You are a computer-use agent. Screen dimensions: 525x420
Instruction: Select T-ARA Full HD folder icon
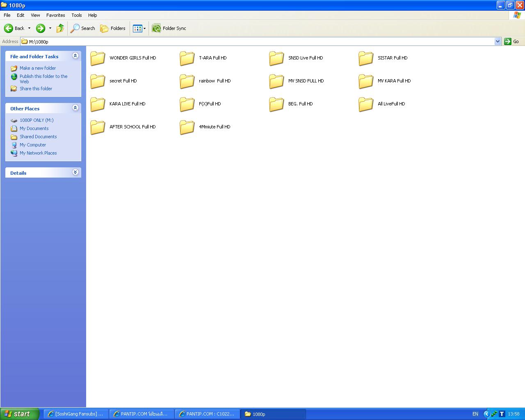click(187, 58)
